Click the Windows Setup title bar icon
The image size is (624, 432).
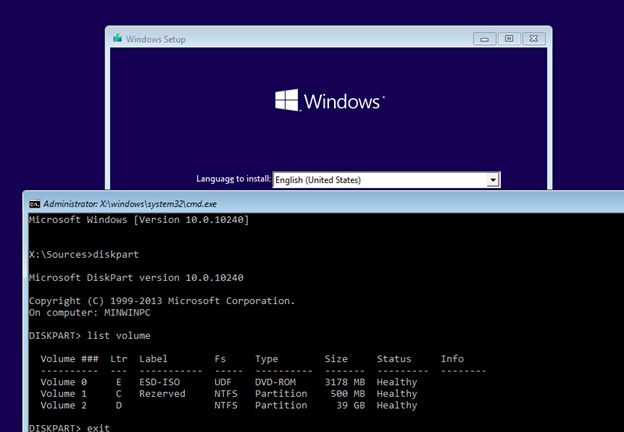coord(117,38)
